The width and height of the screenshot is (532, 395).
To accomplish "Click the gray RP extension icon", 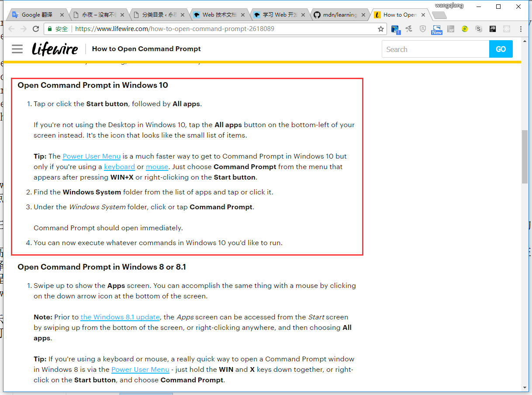I will pos(451,29).
